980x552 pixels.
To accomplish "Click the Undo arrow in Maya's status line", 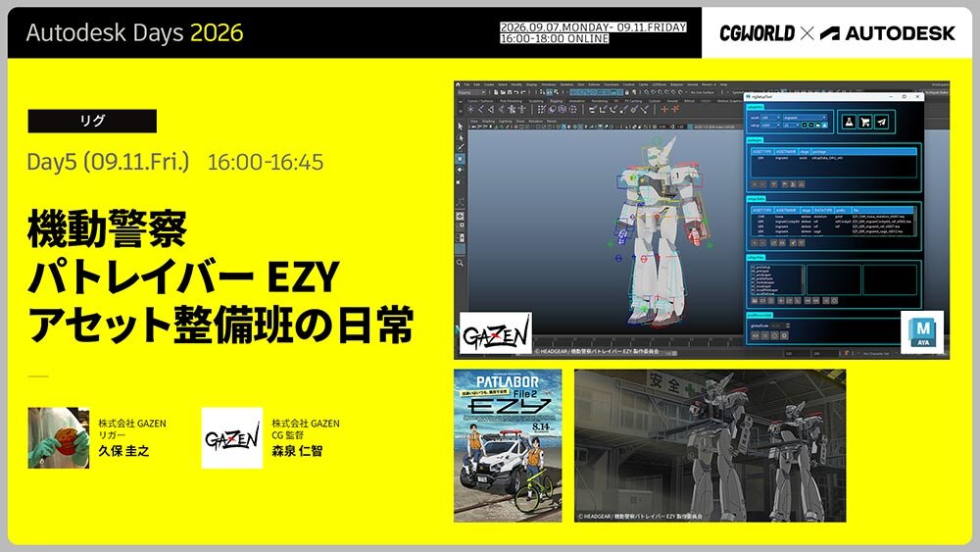I will coord(516,92).
